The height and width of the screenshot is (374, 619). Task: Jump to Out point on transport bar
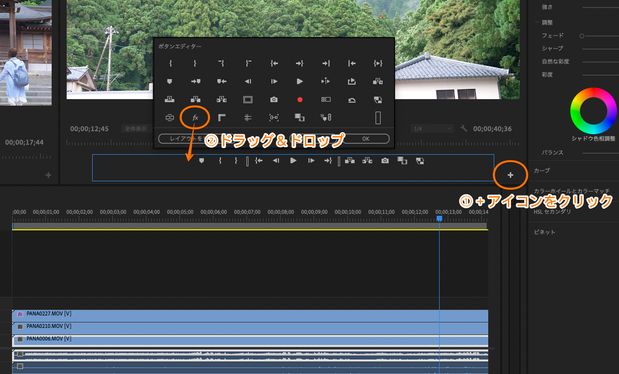click(x=328, y=161)
